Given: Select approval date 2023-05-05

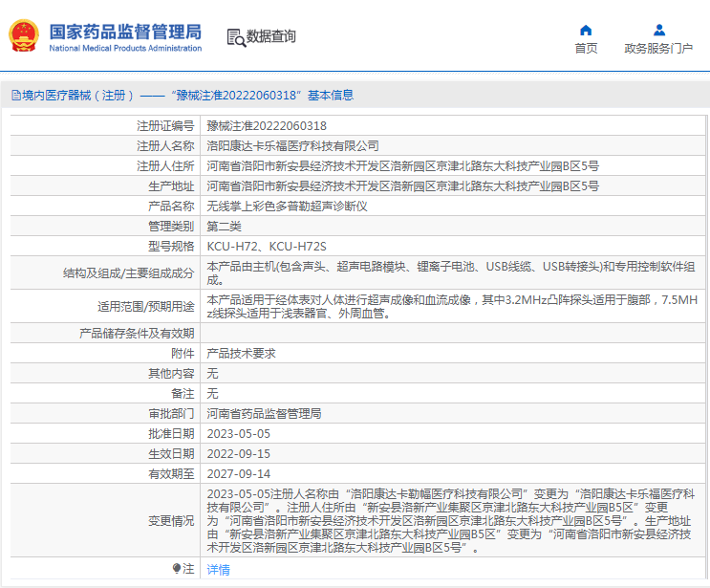Looking at the screenshot, I should click(239, 433).
